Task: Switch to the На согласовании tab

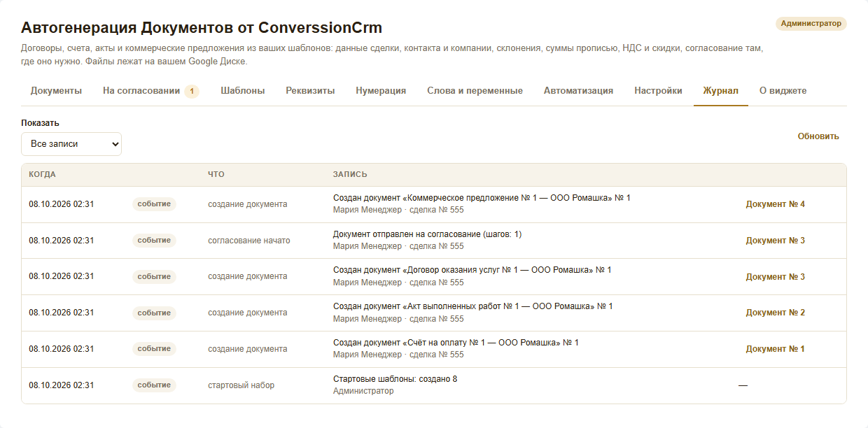Action: point(150,91)
